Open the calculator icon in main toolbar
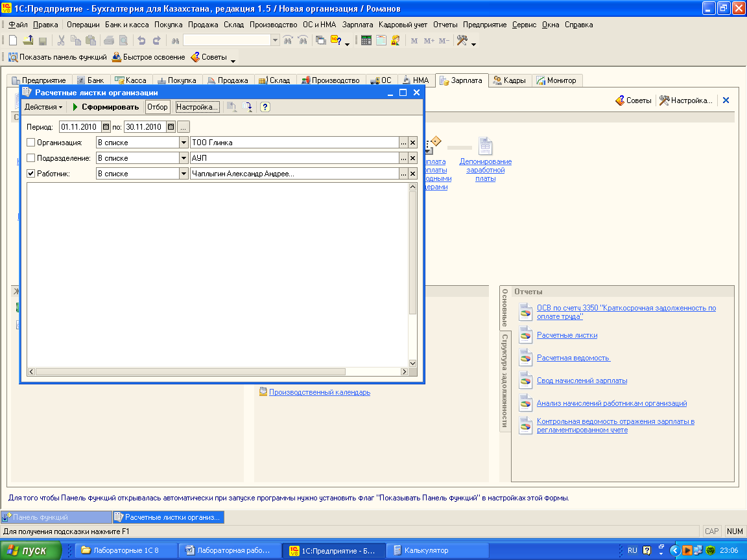The image size is (747, 560). point(366,40)
